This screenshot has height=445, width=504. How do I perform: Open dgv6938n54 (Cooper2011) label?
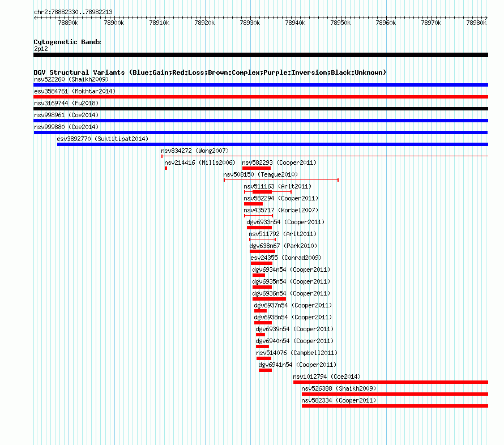[293, 317]
